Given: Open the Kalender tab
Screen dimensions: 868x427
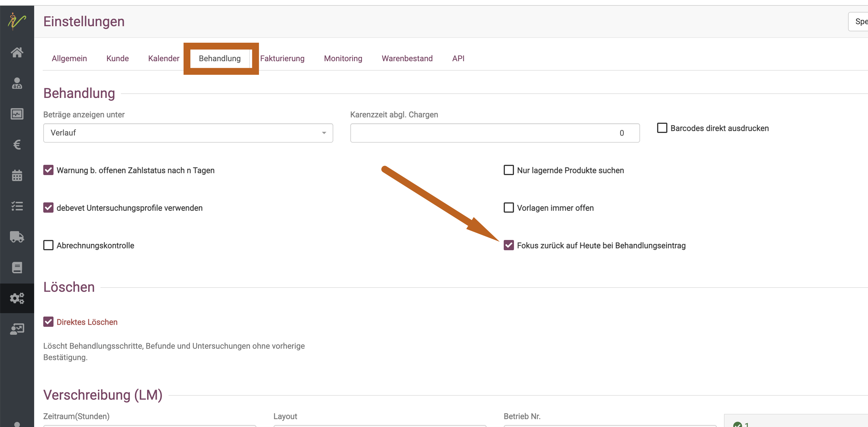Looking at the screenshot, I should pos(163,58).
